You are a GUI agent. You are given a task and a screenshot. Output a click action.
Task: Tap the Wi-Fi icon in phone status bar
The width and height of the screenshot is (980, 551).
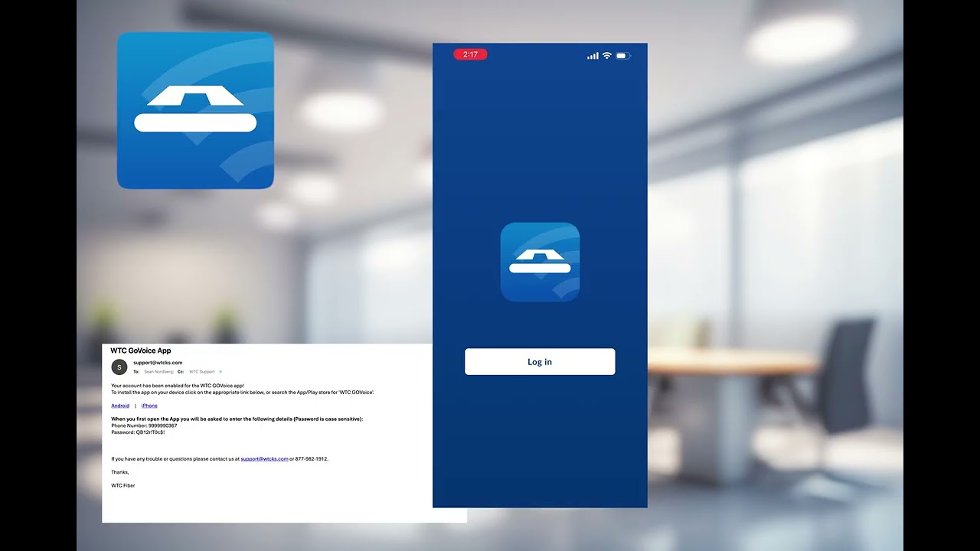(607, 55)
